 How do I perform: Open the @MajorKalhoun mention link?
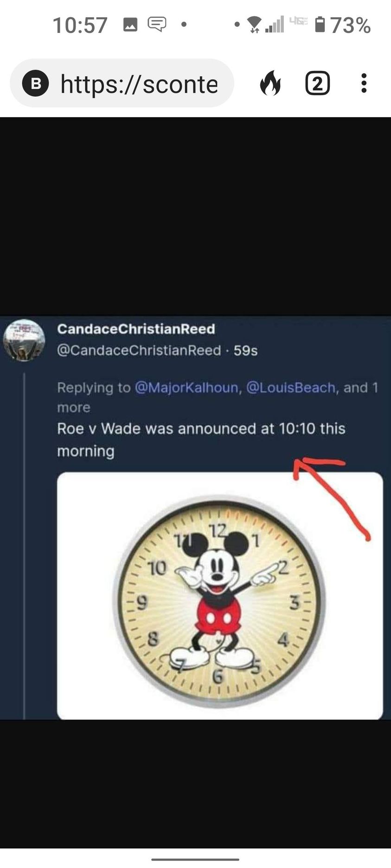point(186,387)
